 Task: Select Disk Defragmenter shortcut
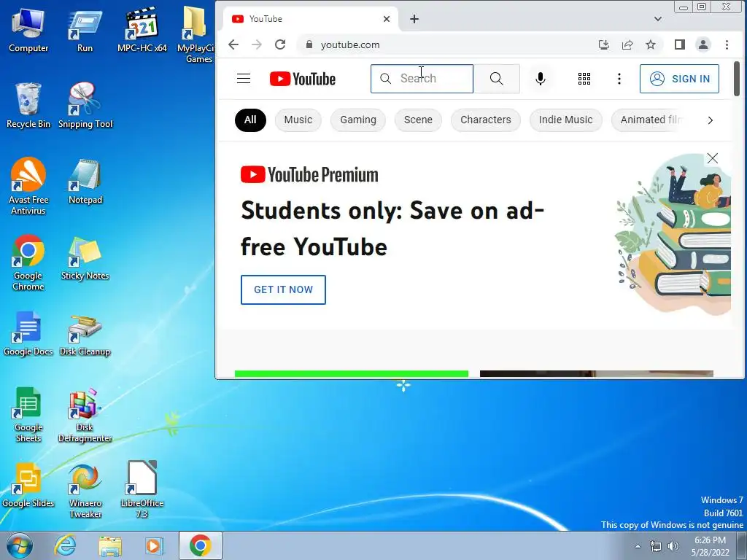[x=85, y=415]
